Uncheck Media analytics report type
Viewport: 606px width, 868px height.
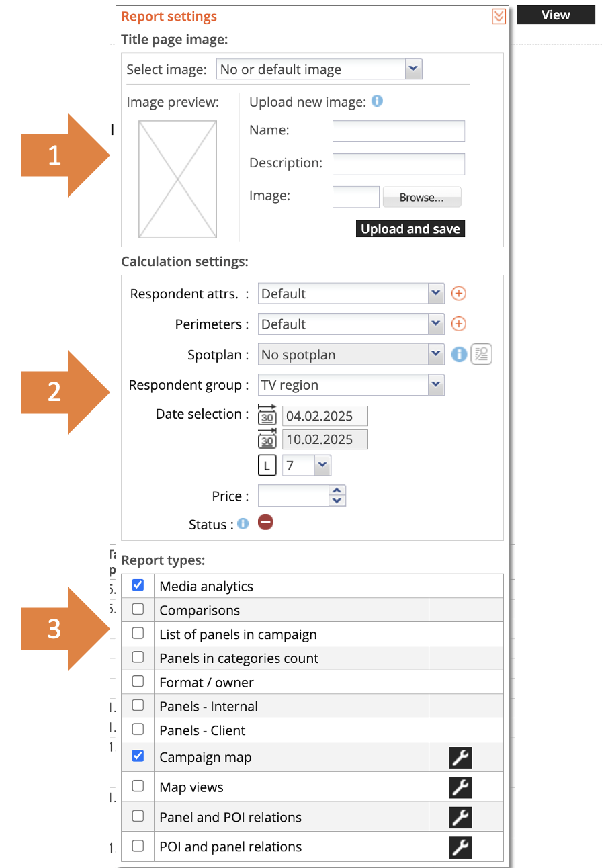click(138, 585)
